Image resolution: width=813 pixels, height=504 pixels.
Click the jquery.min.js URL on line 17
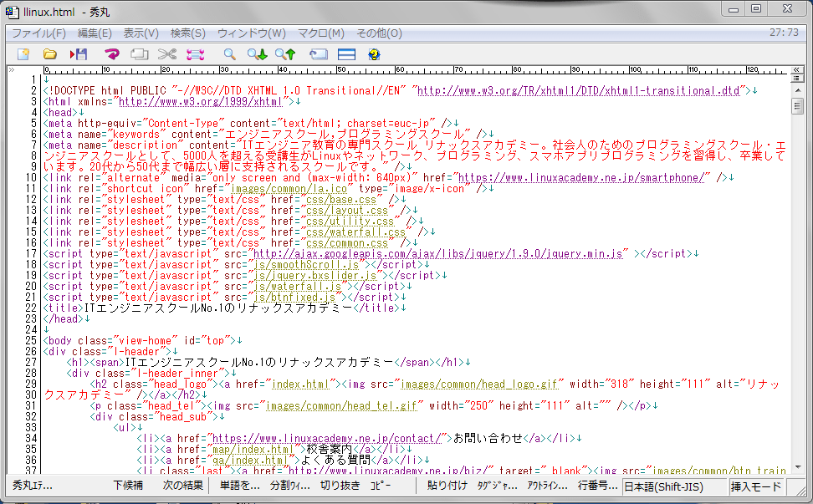[x=438, y=253]
